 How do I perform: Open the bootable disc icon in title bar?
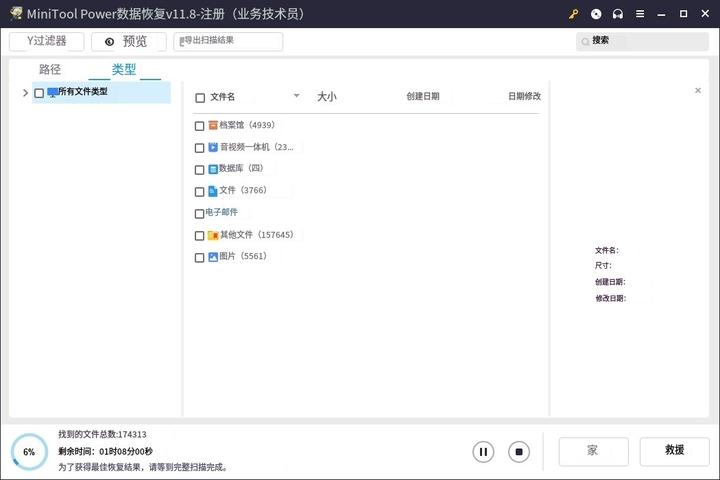click(x=596, y=14)
